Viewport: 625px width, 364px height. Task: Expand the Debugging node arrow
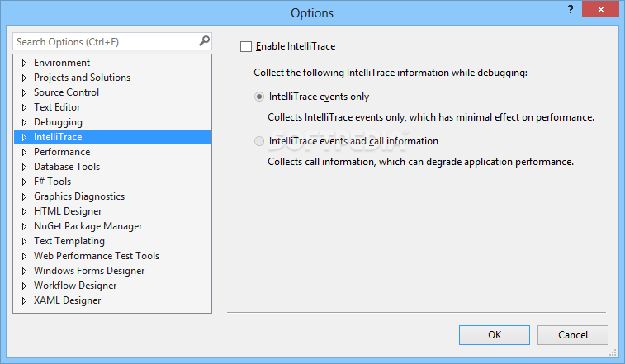[x=25, y=122]
